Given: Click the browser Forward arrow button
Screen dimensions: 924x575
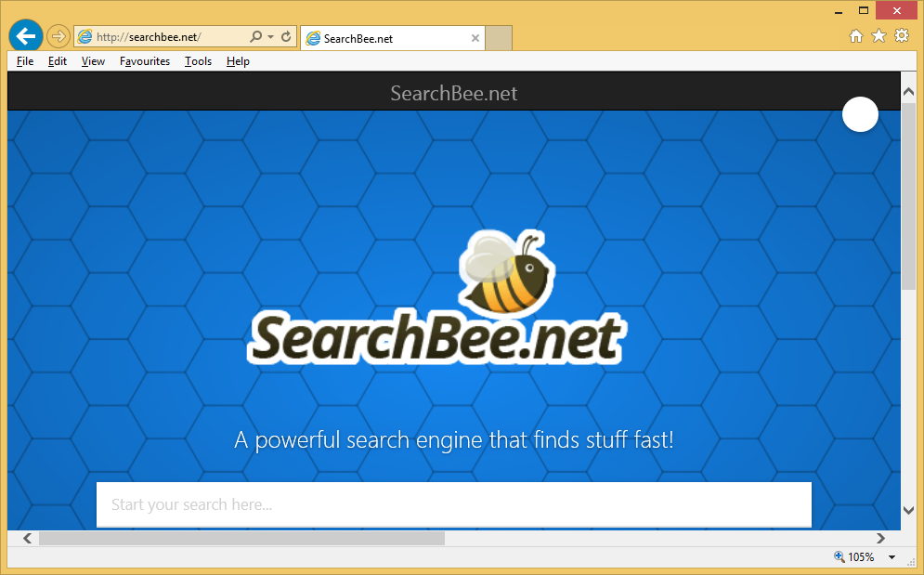Looking at the screenshot, I should (x=58, y=36).
